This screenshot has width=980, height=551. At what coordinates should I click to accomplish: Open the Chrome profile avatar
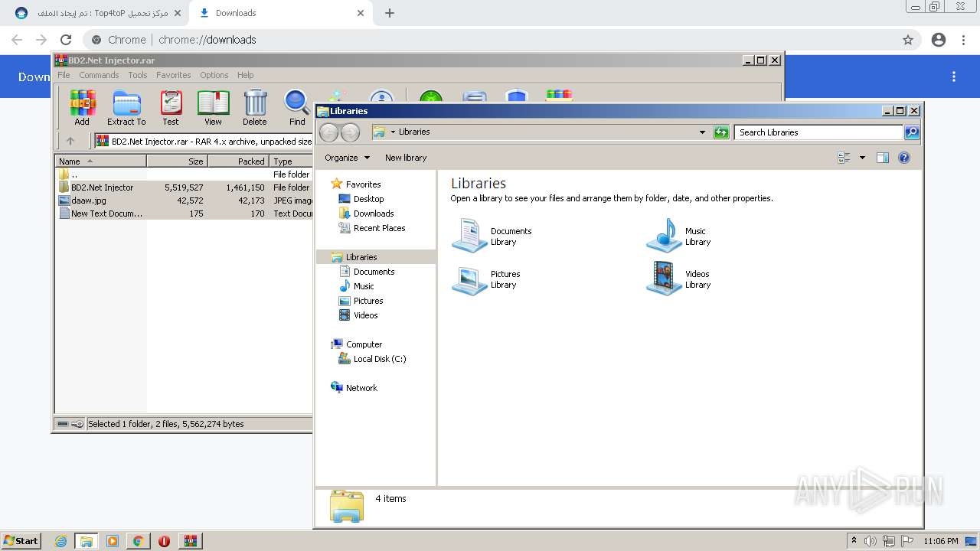click(939, 40)
